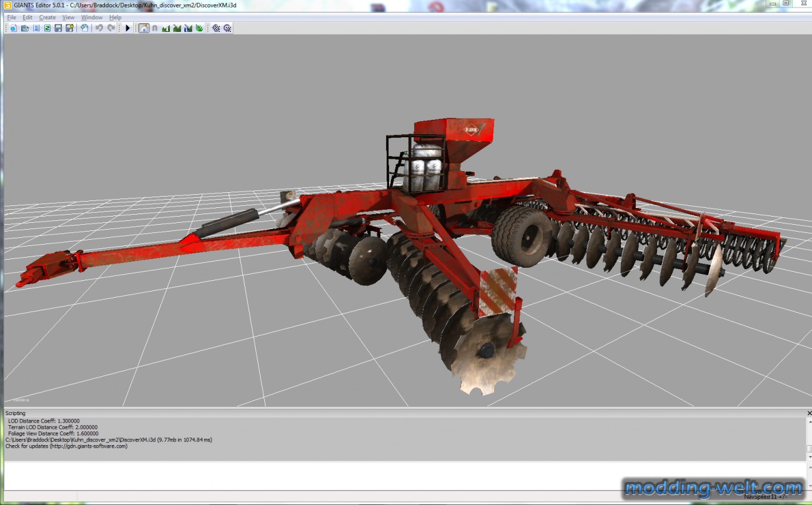The width and height of the screenshot is (812, 505).
Task: Open the Window menu
Action: click(x=92, y=17)
